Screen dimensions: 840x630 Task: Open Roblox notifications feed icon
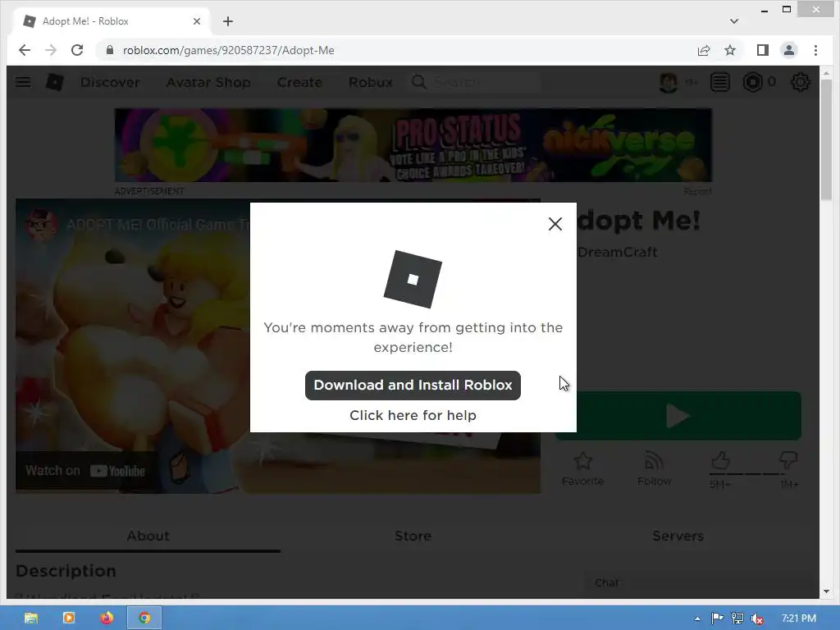click(x=720, y=83)
